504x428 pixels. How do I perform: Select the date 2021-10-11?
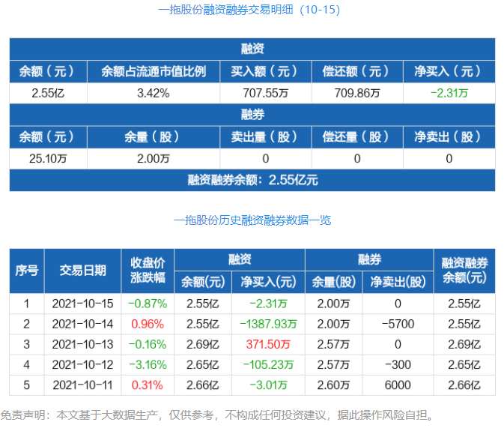click(x=82, y=385)
